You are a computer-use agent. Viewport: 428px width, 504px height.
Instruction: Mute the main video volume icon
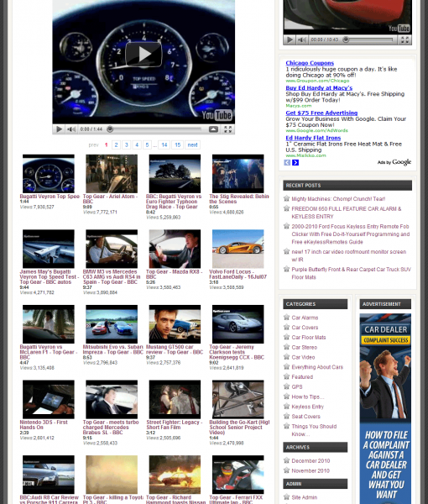click(71, 129)
